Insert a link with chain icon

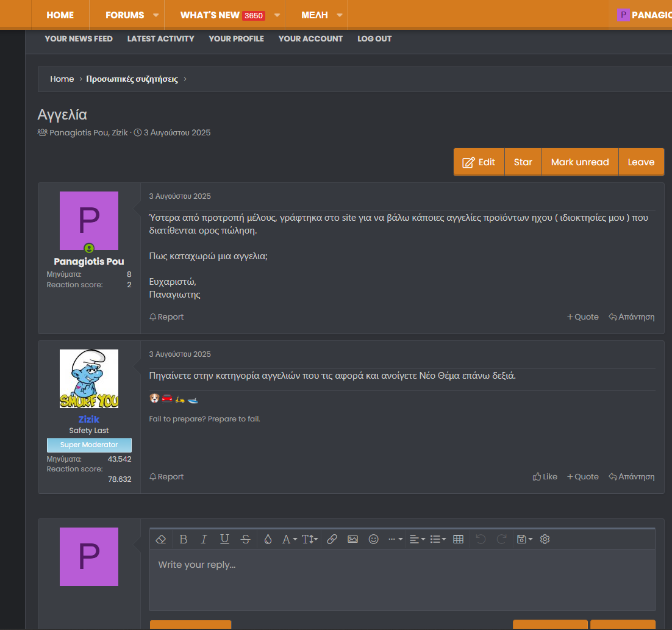[x=332, y=539]
